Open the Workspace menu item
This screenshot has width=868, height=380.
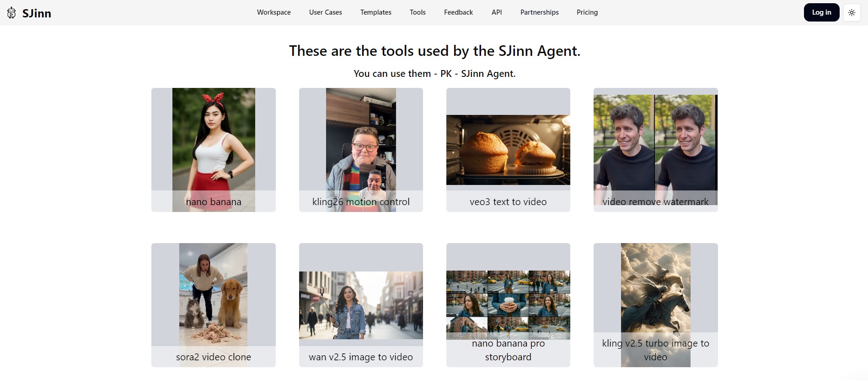(x=274, y=12)
